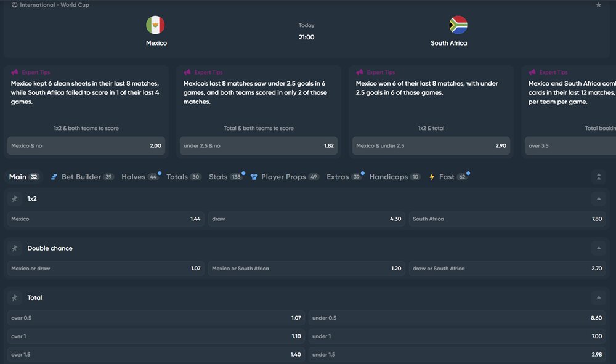Image resolution: width=616 pixels, height=364 pixels.
Task: Bet on draw at 4.30
Action: pyautogui.click(x=306, y=219)
